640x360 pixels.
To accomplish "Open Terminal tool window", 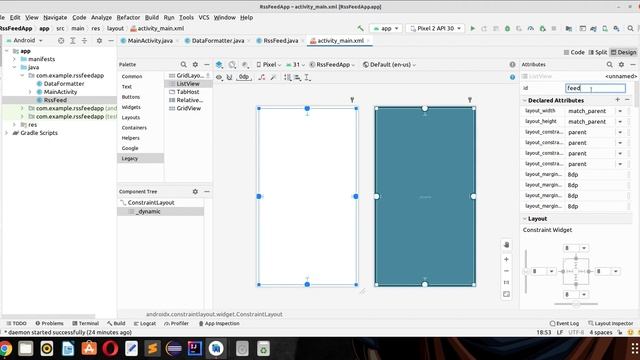I will [x=86, y=323].
